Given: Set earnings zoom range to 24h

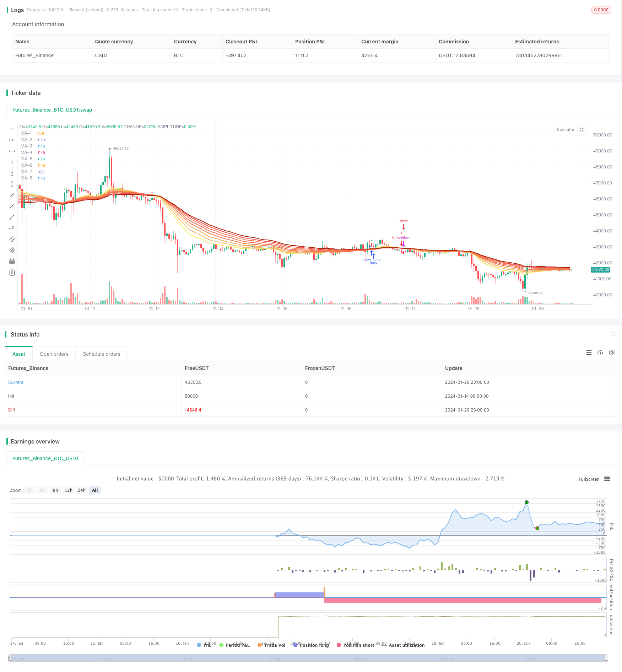Looking at the screenshot, I should pos(82,490).
